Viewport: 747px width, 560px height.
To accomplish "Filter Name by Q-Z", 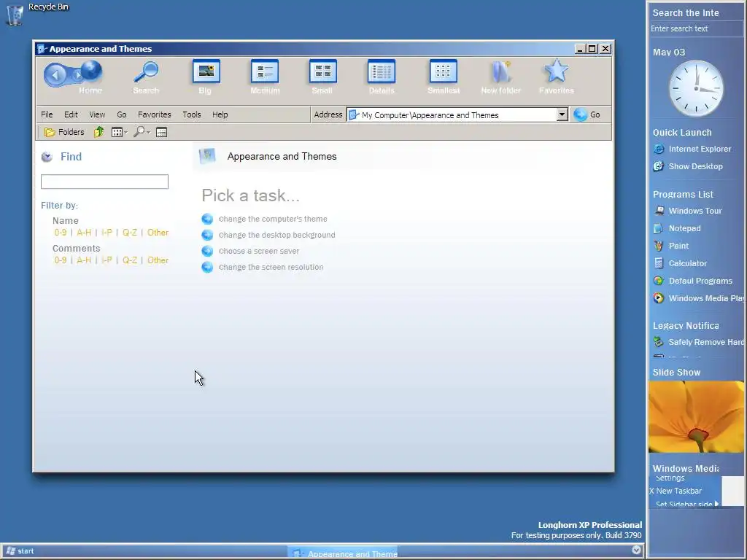I will 130,233.
